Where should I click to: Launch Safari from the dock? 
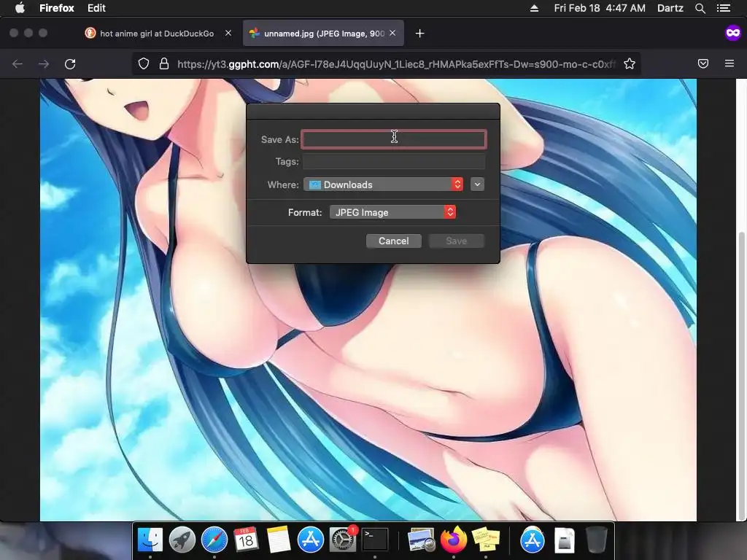click(x=214, y=540)
